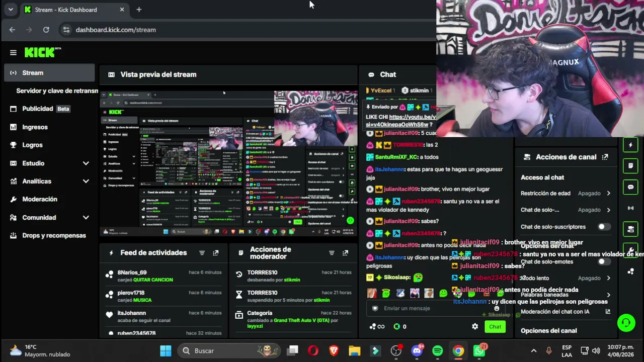Open Opera browser from the taskbar
The height and width of the screenshot is (362, 644).
tap(313, 350)
